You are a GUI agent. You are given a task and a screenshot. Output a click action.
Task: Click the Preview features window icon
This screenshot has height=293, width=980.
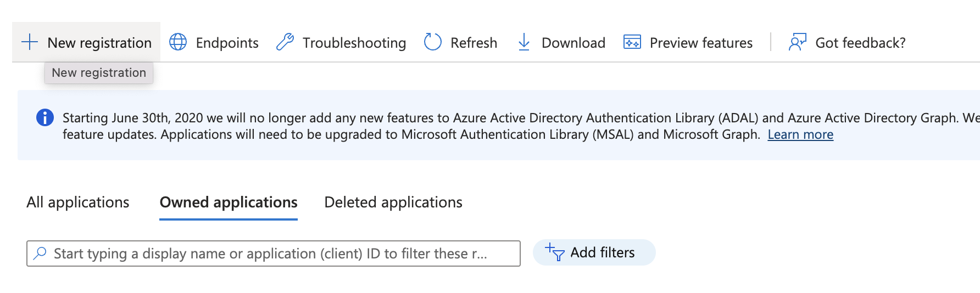(632, 42)
